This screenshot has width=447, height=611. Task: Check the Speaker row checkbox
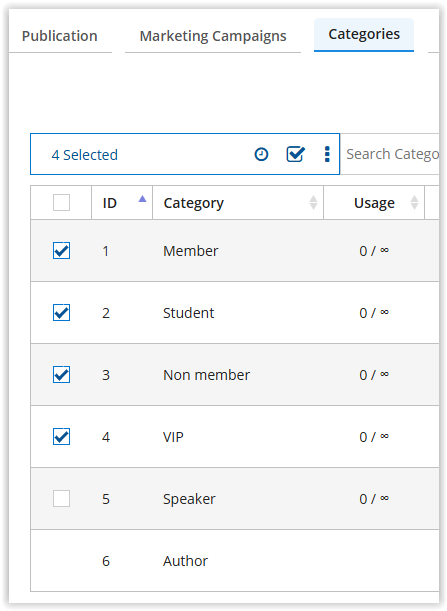point(62,498)
